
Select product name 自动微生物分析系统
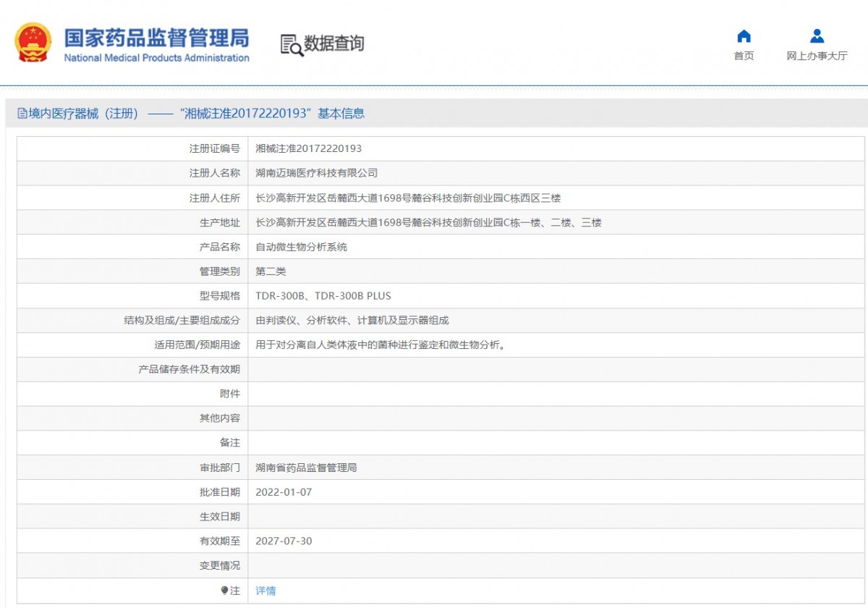(302, 247)
